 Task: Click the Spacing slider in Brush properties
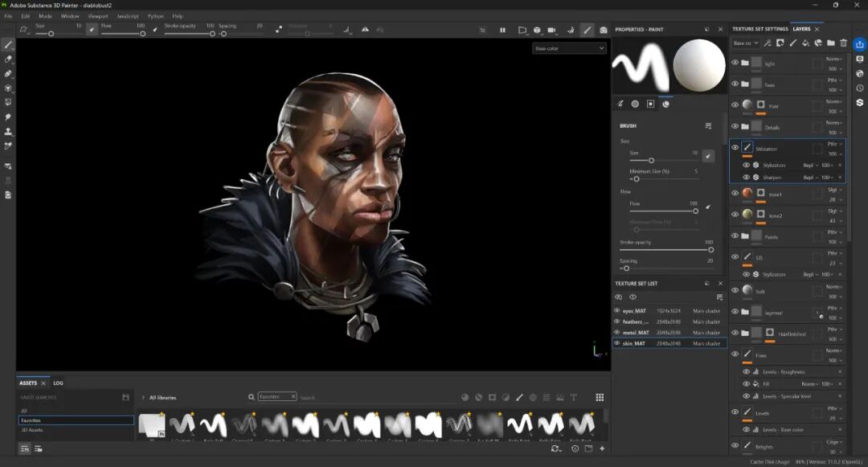point(666,268)
